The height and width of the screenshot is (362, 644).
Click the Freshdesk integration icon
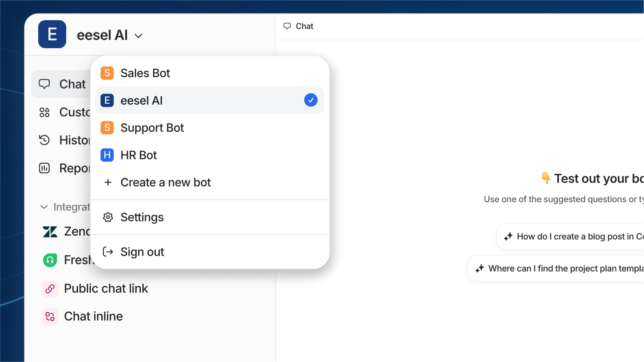pos(49,260)
